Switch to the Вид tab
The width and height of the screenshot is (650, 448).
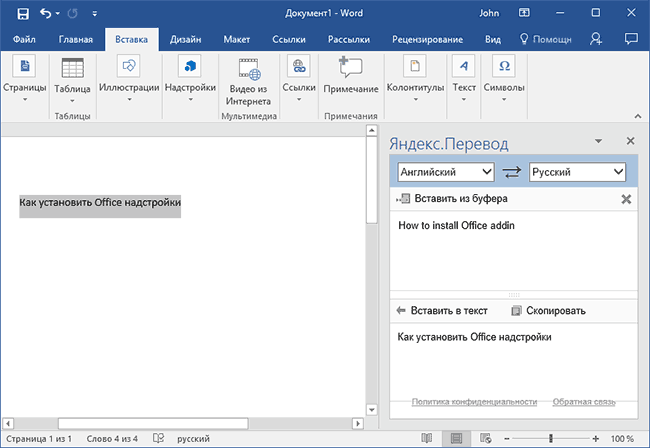point(493,39)
